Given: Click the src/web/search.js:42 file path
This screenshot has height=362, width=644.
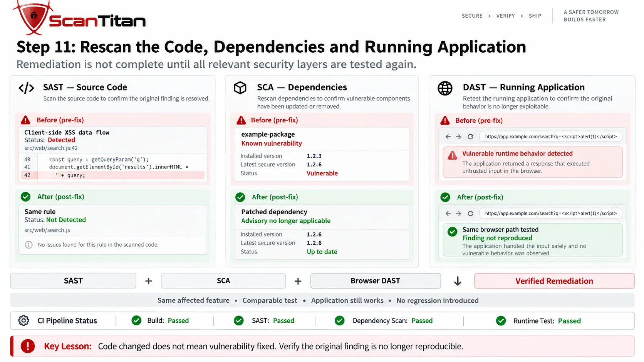Looking at the screenshot, I should [51, 148].
